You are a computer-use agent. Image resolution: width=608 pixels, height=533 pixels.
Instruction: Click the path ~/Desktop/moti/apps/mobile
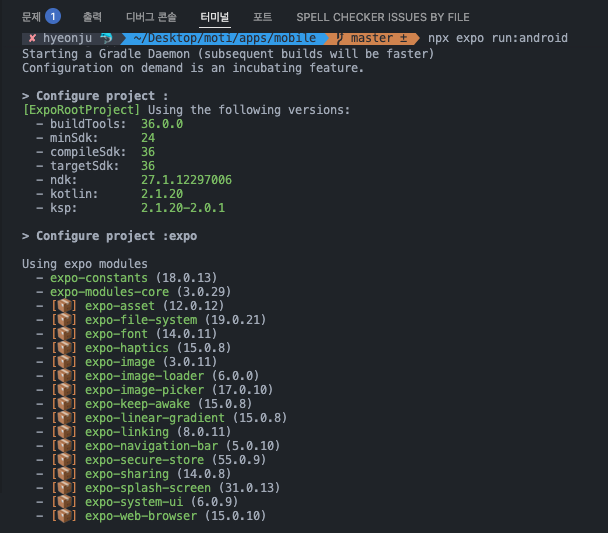(x=225, y=38)
